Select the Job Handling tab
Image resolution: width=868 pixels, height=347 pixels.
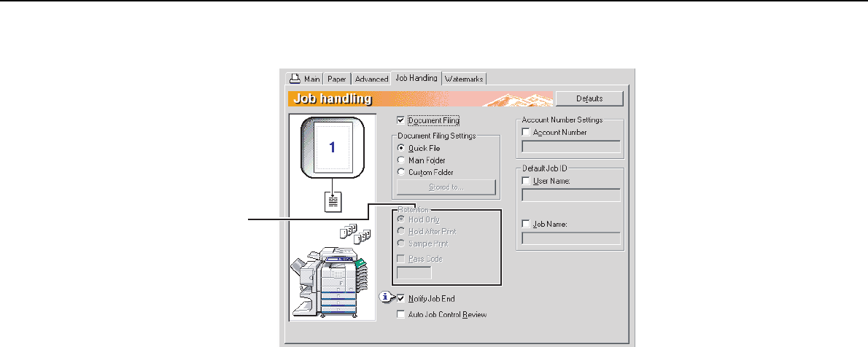(416, 78)
